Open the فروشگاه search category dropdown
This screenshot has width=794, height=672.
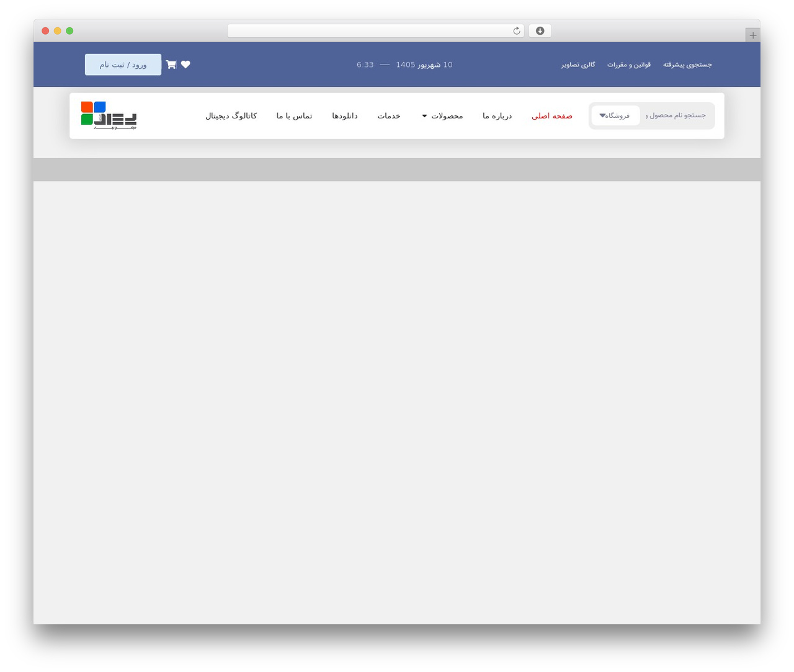615,116
